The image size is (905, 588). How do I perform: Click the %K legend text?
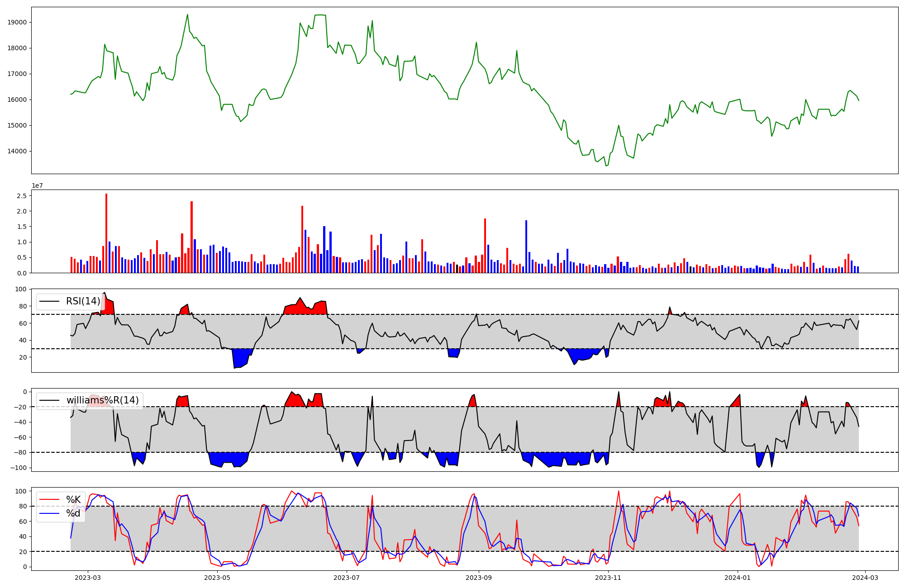tap(73, 499)
